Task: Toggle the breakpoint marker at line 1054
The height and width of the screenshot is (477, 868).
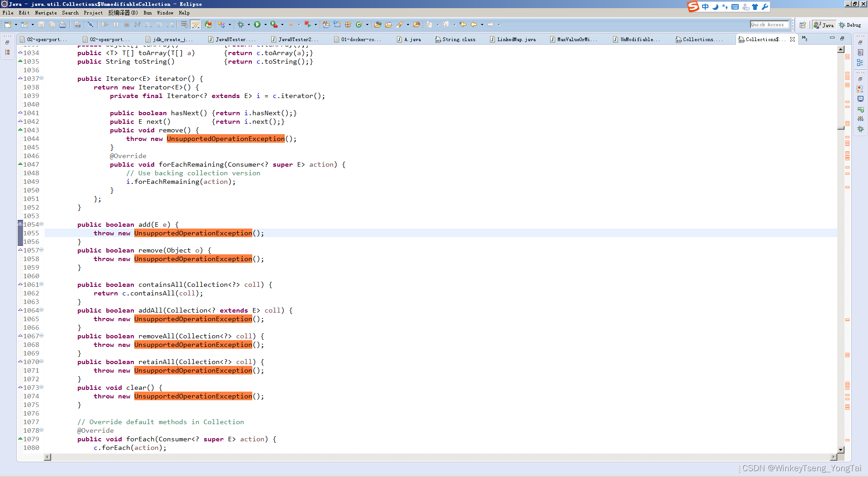Action: point(19,224)
